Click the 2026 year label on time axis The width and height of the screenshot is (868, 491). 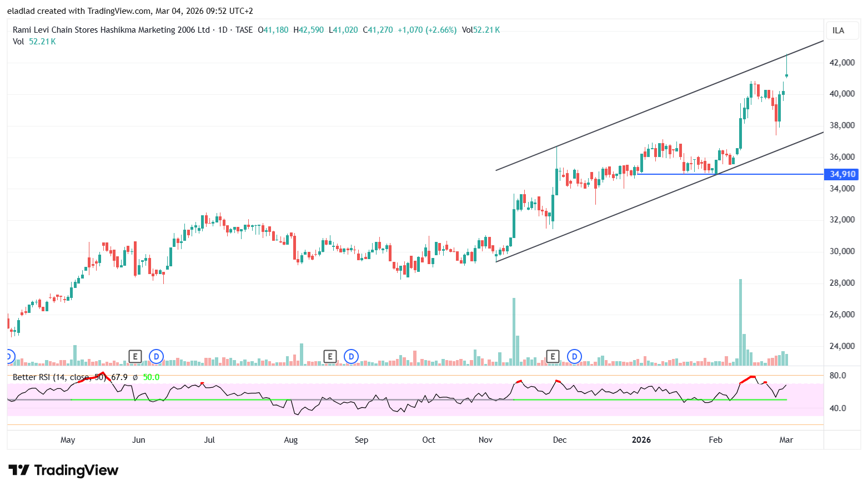pyautogui.click(x=641, y=440)
